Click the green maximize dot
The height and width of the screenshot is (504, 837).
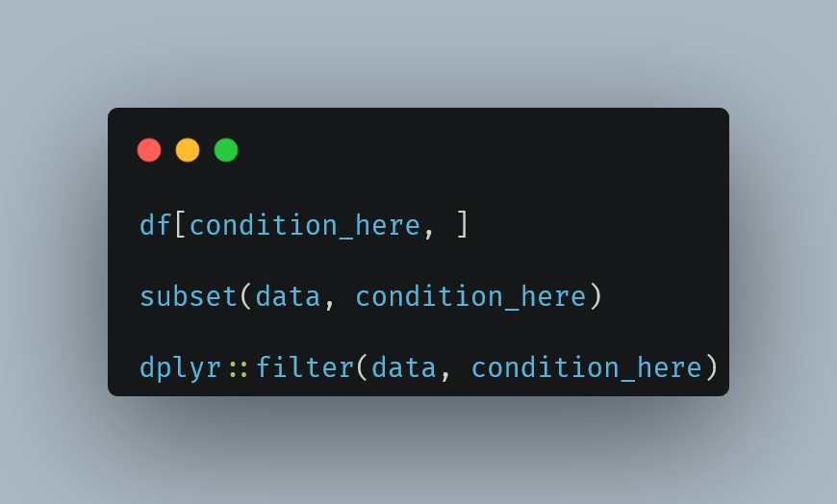pyautogui.click(x=226, y=150)
